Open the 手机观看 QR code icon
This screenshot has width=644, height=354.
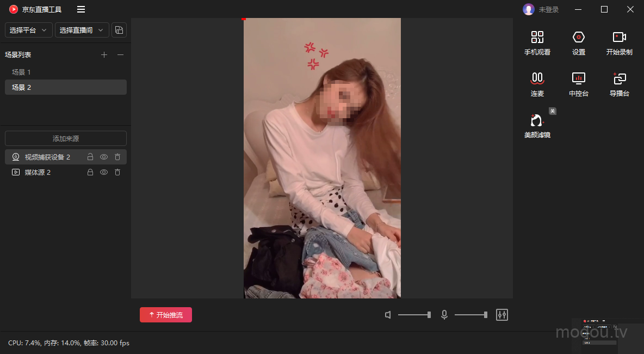pos(537,38)
